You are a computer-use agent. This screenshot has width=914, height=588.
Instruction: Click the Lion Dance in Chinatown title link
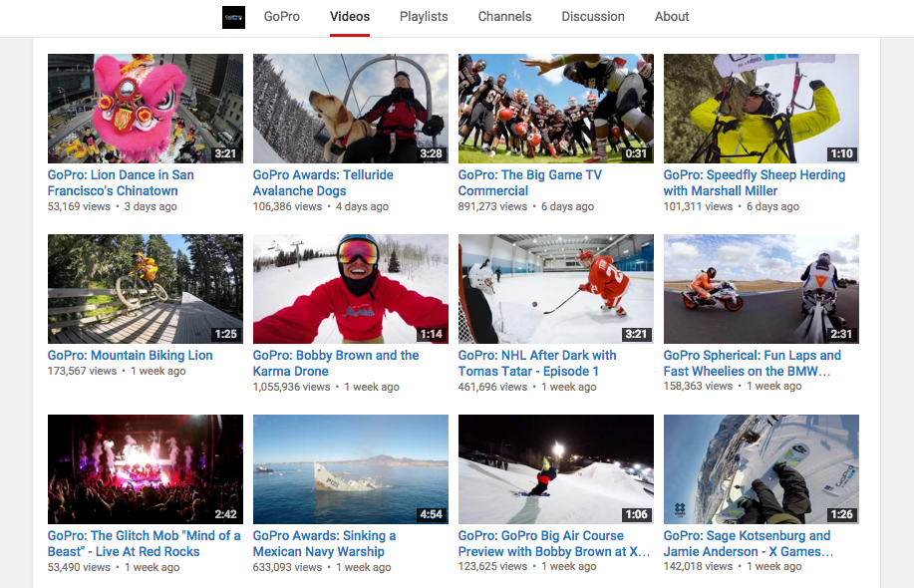(121, 182)
